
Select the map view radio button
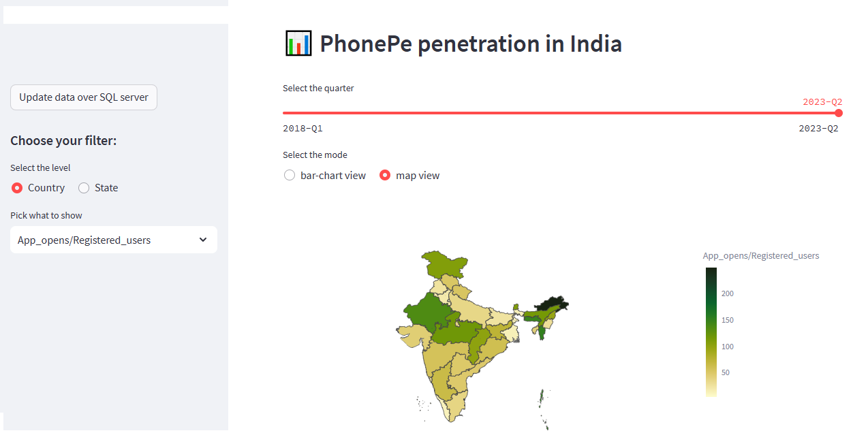coord(385,176)
